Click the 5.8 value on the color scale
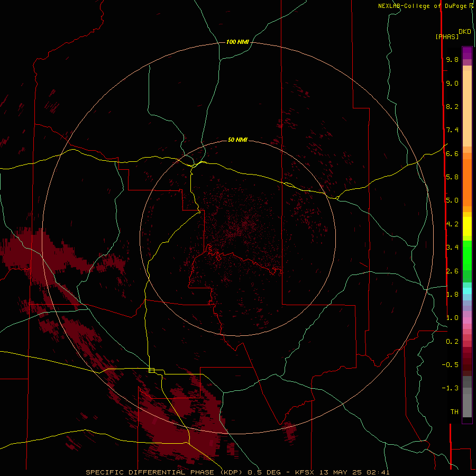Screen dimensions: 476x476 point(452,177)
